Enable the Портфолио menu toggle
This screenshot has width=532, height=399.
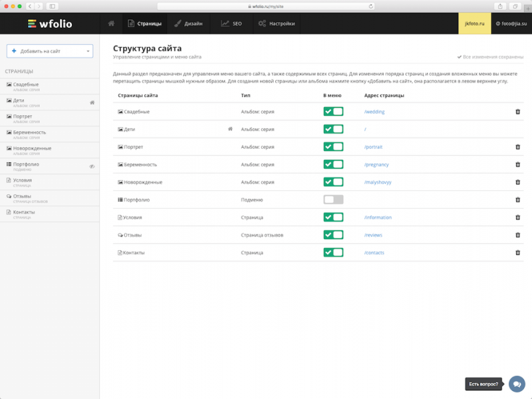(333, 199)
